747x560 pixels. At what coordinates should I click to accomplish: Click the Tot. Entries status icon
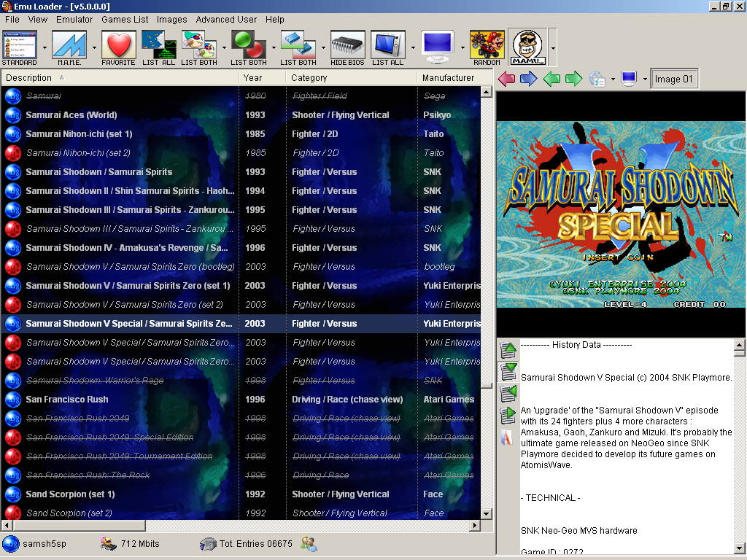[x=208, y=544]
